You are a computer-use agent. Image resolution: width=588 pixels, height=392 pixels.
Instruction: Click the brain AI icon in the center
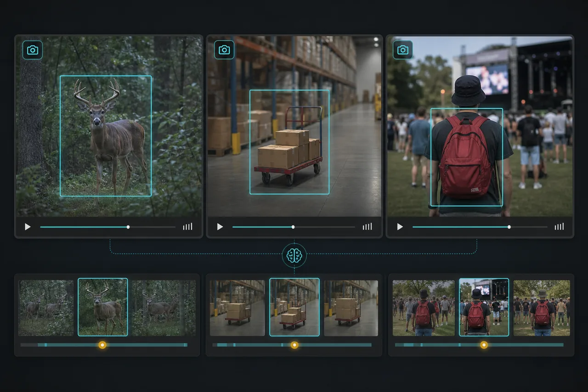294,256
